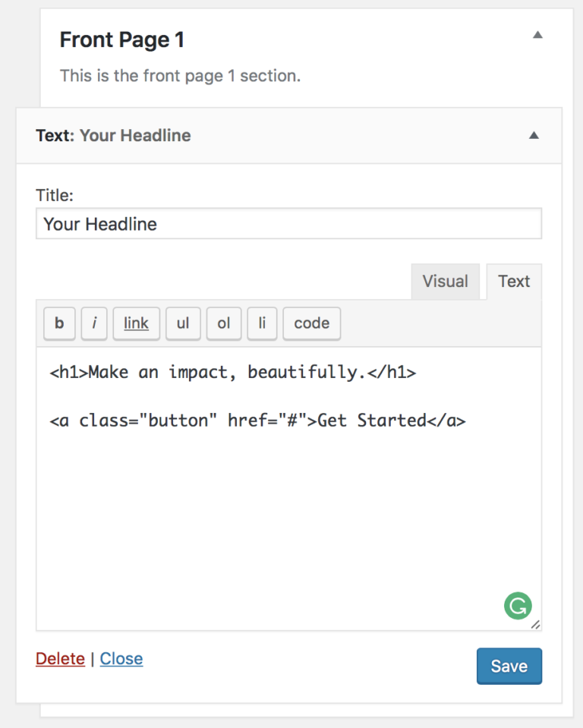Insert list item with li button
The height and width of the screenshot is (728, 583).
pos(262,323)
